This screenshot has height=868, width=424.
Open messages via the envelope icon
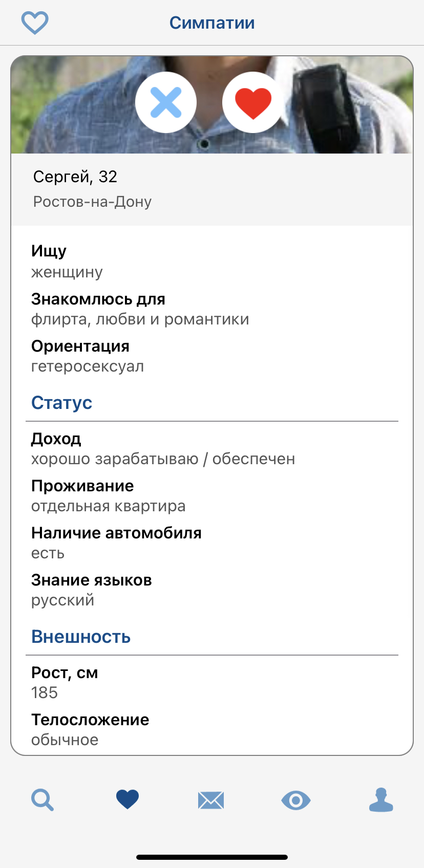[212, 799]
